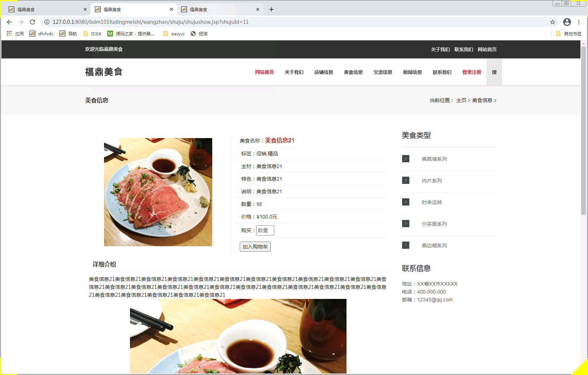Click the 数量 purchase quantity field

coord(265,230)
